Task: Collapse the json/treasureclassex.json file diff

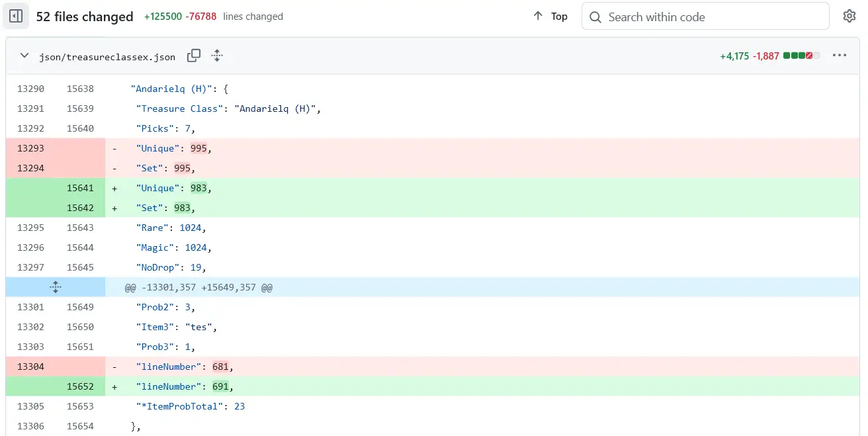Action: tap(24, 56)
